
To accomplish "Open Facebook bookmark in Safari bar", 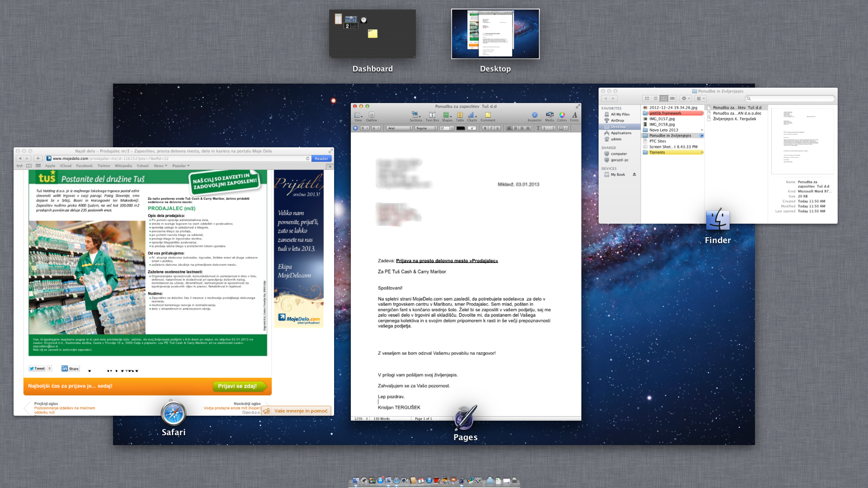I will point(85,166).
